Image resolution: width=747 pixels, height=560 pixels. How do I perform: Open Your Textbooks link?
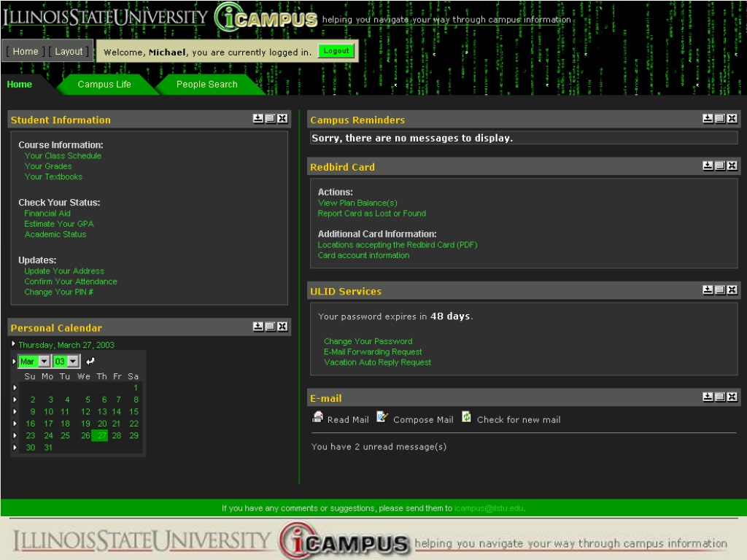click(x=53, y=176)
